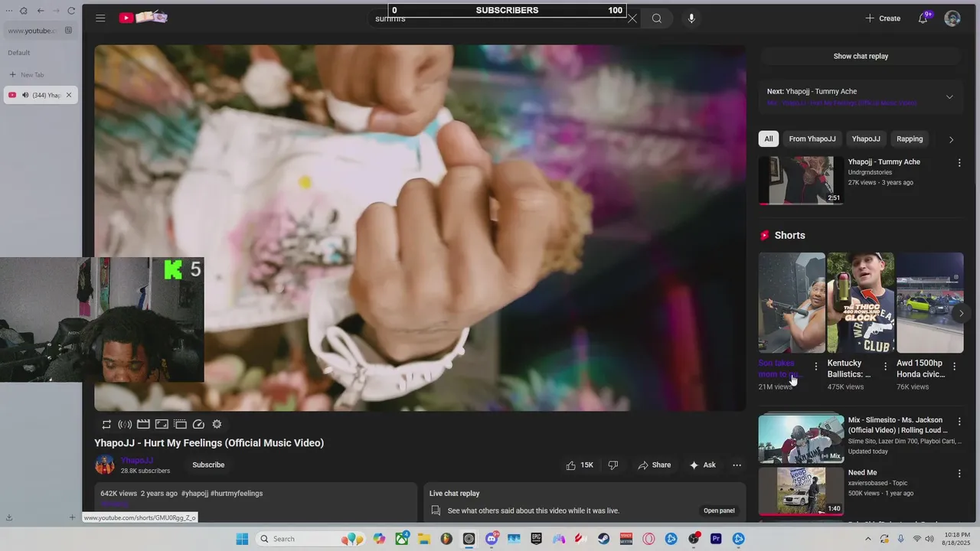980x551 pixels.
Task: Click the cinema clapperboard icon
Action: (143, 424)
